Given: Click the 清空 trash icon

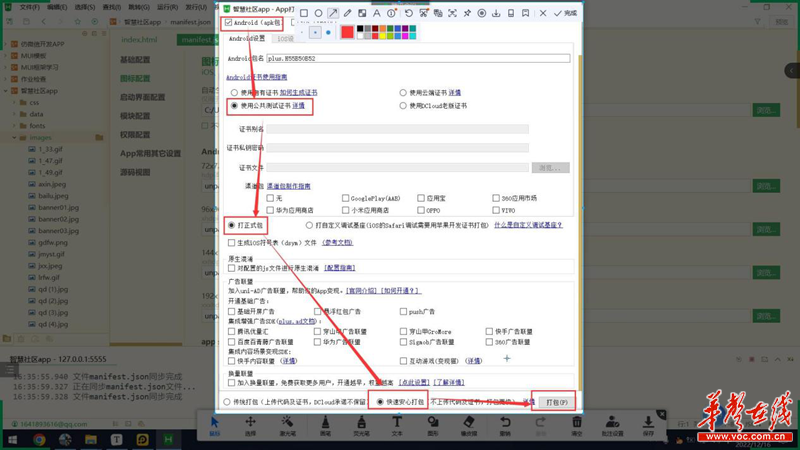Looking at the screenshot, I should pos(577,426).
